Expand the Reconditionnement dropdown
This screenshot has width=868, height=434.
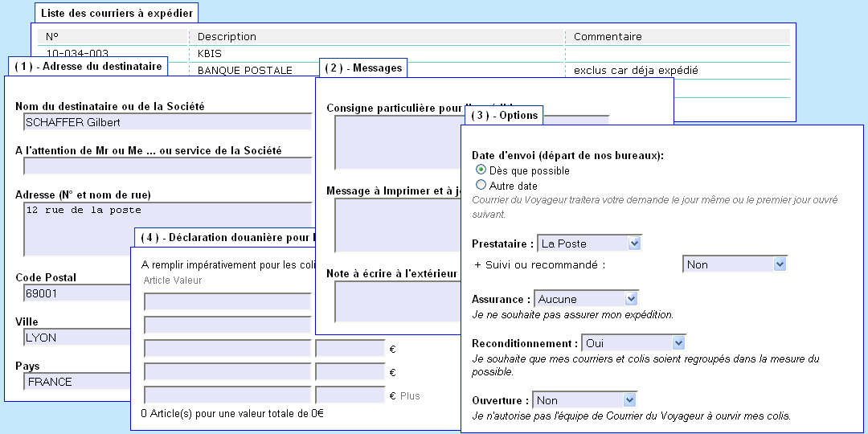point(634,343)
